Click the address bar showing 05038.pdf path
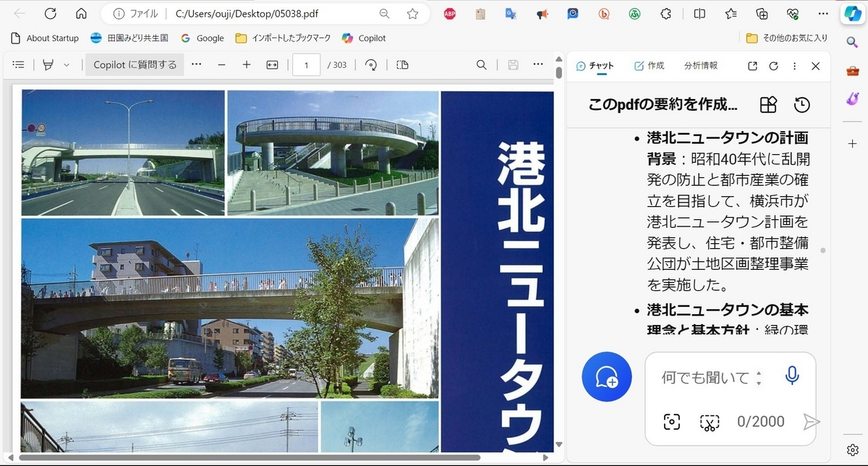The height and width of the screenshot is (466, 868). [x=246, y=14]
